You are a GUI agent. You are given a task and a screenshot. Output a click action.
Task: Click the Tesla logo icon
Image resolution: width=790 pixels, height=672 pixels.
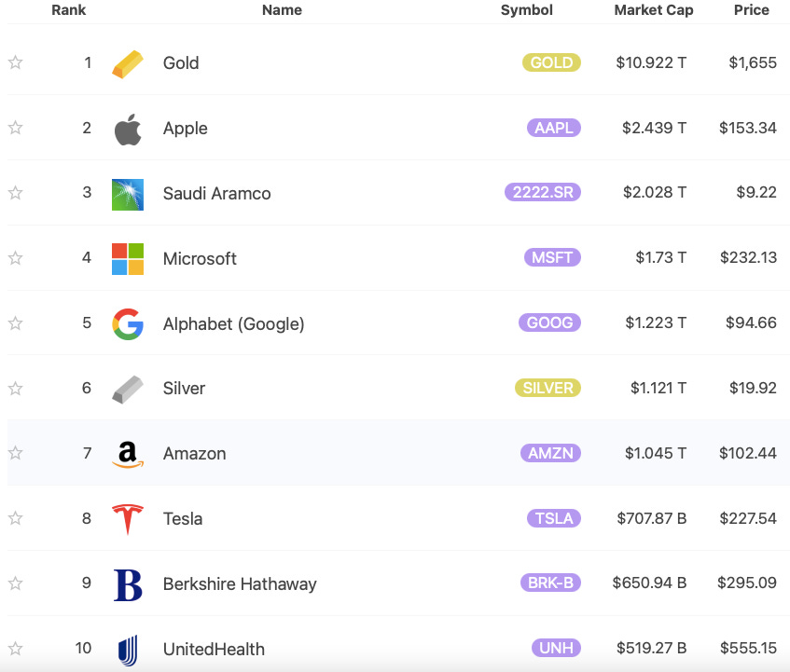[128, 519]
